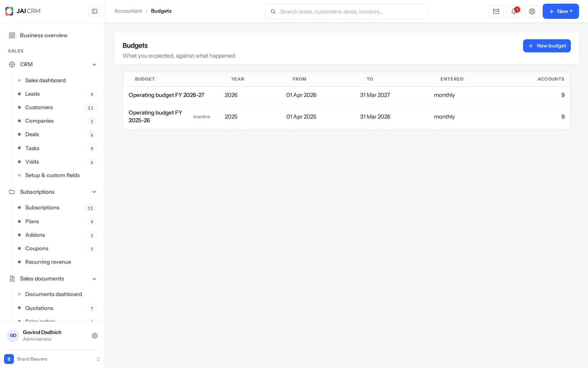
Task: Click the Sales documents file icon
Action: pyautogui.click(x=12, y=279)
